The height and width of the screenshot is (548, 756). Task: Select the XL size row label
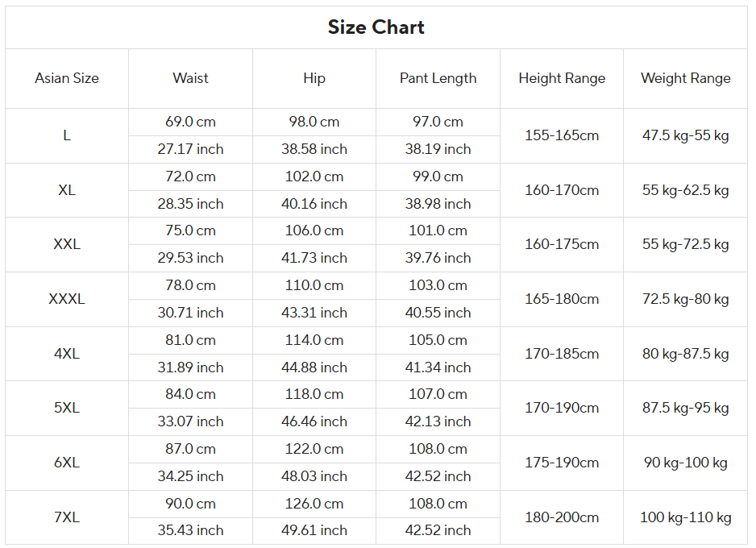pyautogui.click(x=67, y=190)
